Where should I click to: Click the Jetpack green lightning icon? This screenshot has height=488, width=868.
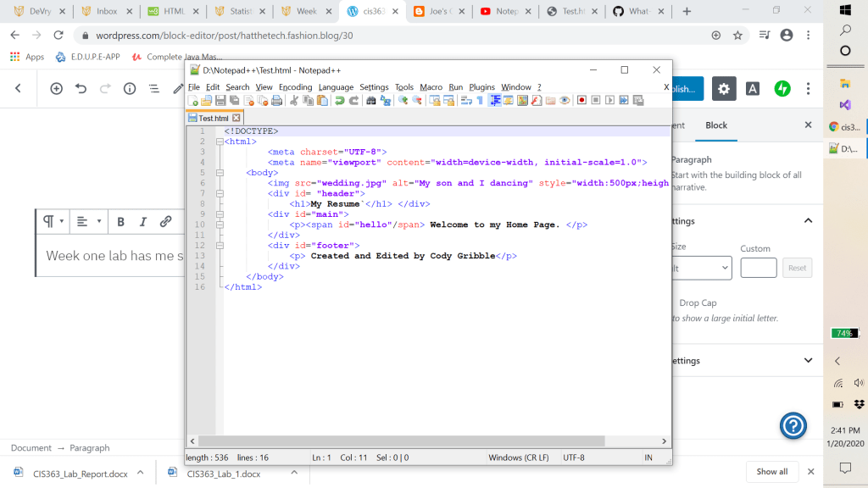pyautogui.click(x=782, y=88)
